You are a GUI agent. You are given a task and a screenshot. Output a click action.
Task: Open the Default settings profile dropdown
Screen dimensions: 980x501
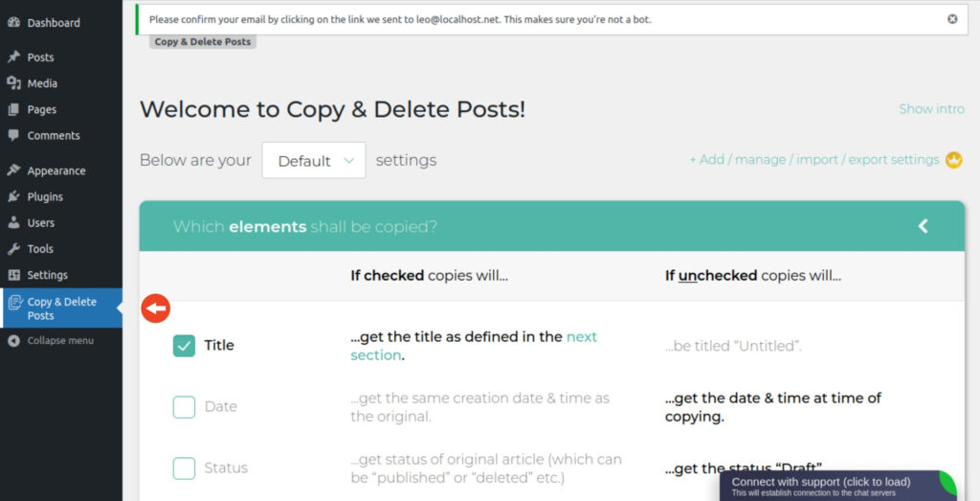(314, 160)
